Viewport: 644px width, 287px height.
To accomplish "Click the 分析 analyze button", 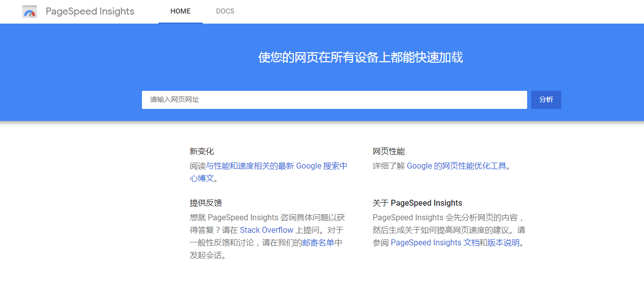I will pos(546,100).
